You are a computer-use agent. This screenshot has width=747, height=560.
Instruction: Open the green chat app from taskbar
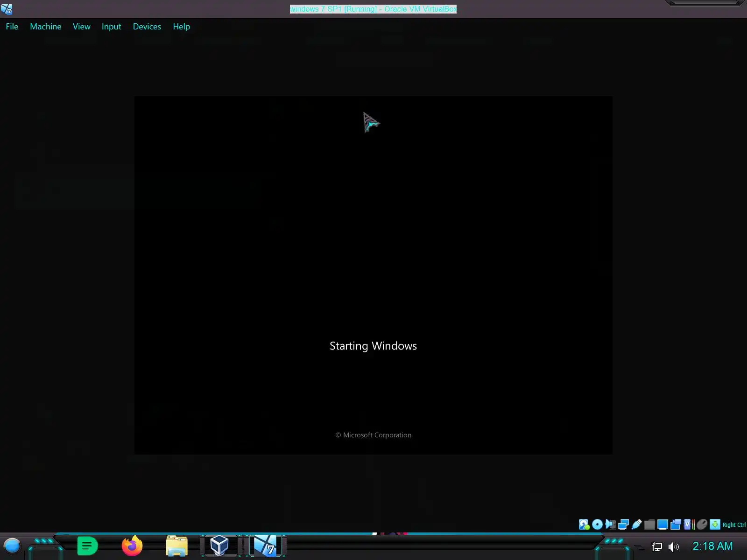point(87,546)
